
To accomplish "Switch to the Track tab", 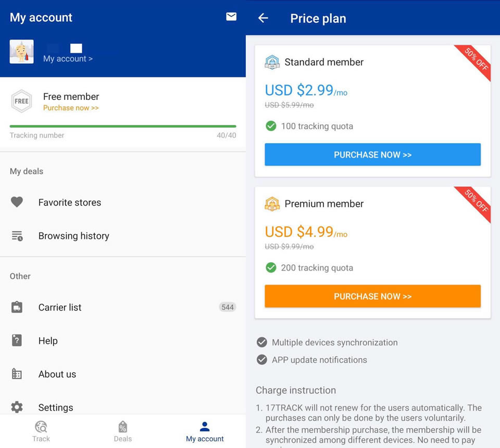I will coord(41,431).
